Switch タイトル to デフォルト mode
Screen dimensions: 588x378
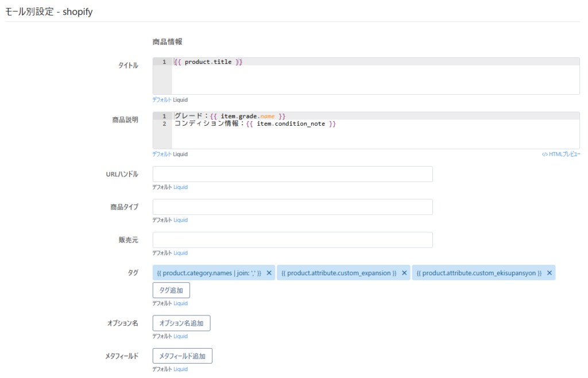point(161,100)
